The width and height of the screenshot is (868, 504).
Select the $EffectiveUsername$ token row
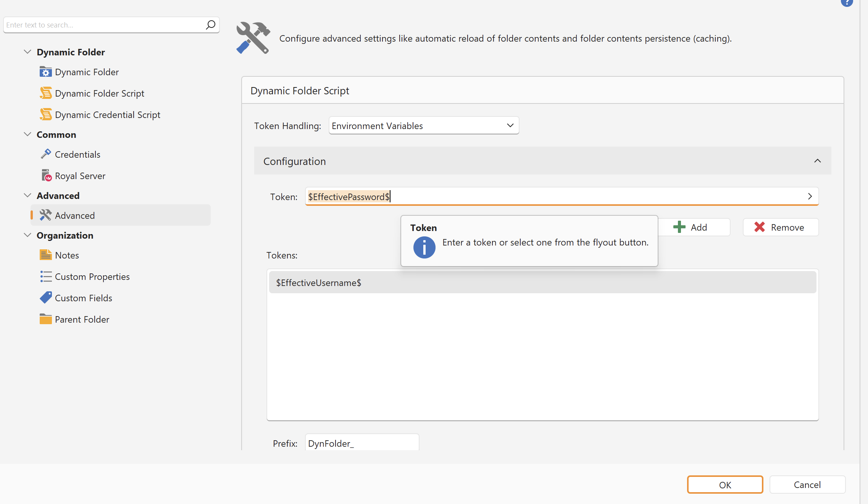click(x=542, y=283)
